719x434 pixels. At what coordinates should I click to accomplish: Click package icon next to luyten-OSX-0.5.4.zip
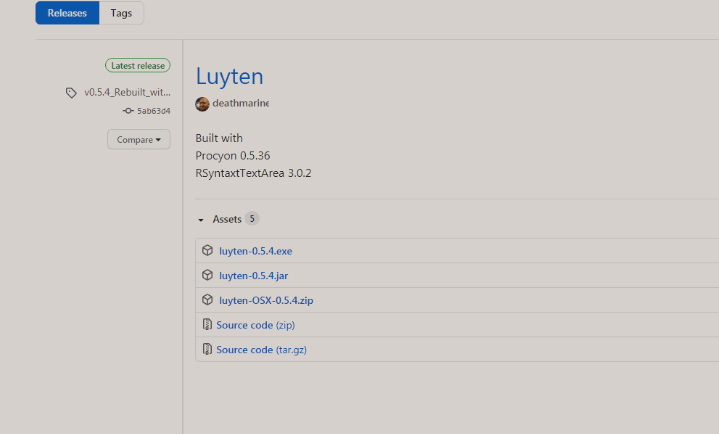[207, 300]
